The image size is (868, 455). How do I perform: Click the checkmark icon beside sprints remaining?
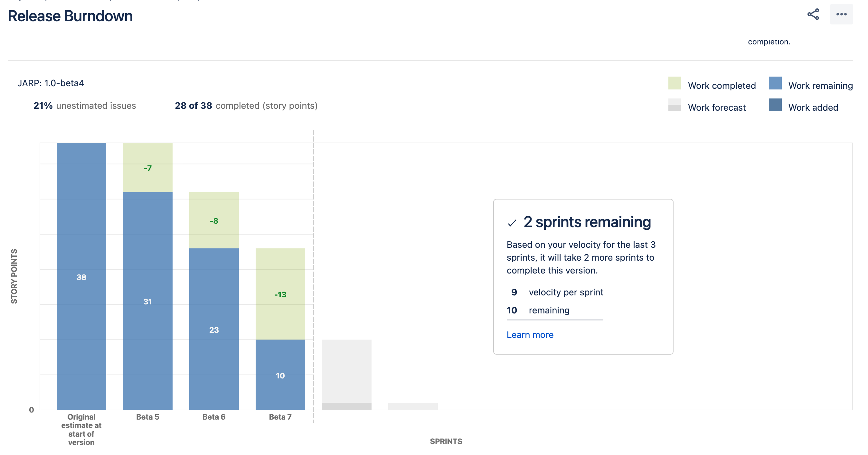pos(512,223)
